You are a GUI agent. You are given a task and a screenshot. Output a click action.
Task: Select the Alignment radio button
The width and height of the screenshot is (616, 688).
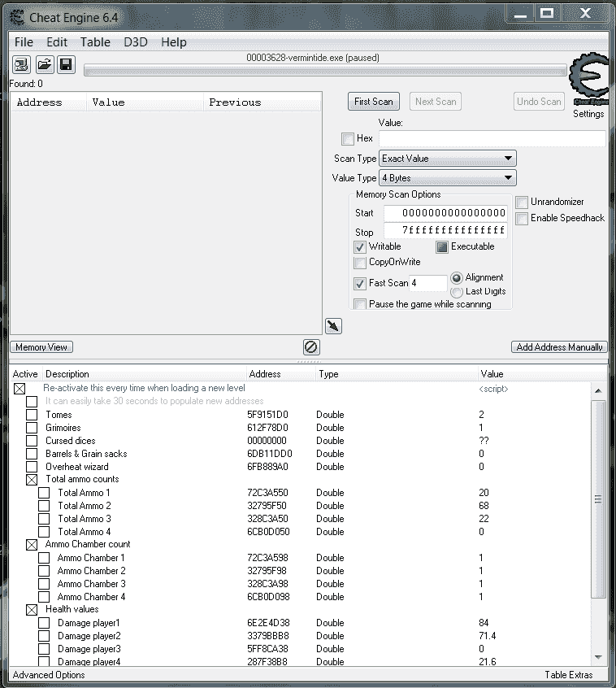click(x=457, y=278)
